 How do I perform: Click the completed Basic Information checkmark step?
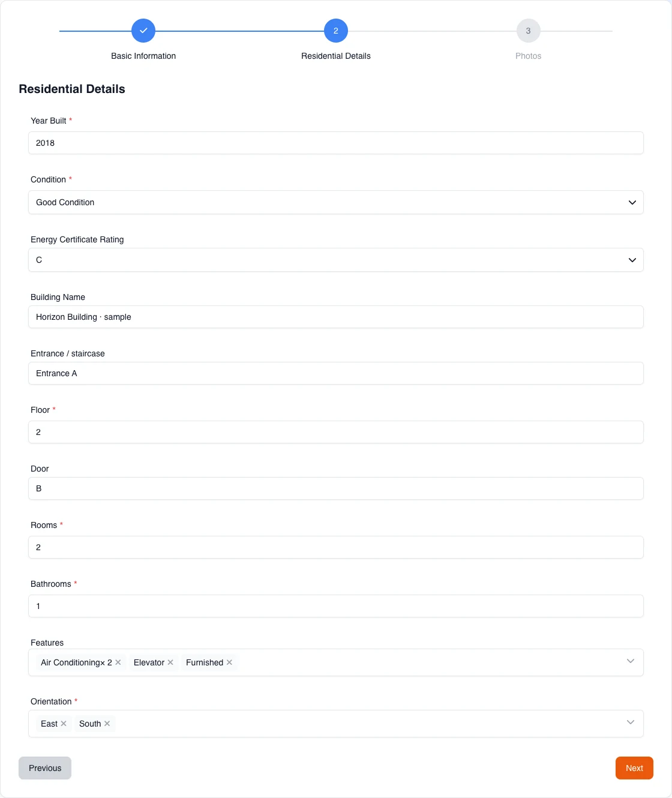click(x=143, y=31)
